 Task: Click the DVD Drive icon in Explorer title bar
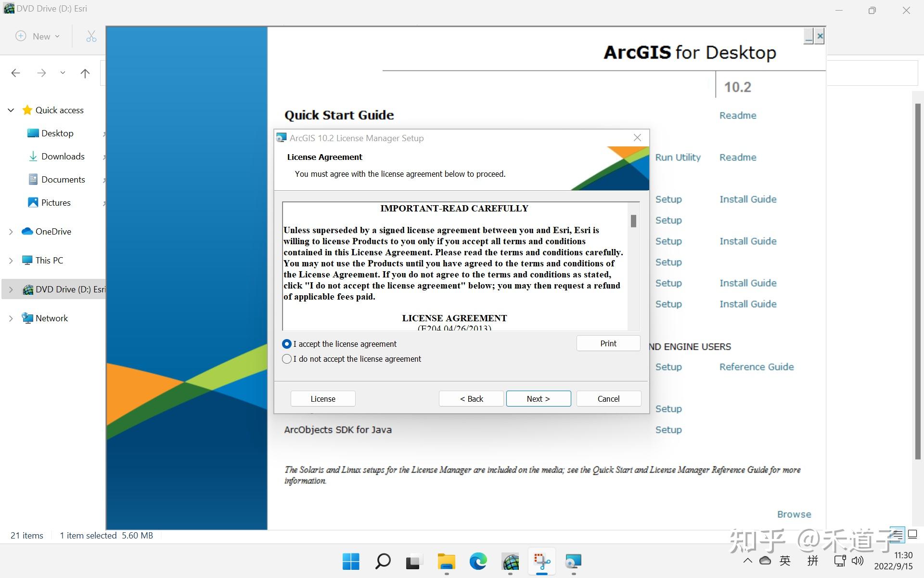tap(9, 9)
